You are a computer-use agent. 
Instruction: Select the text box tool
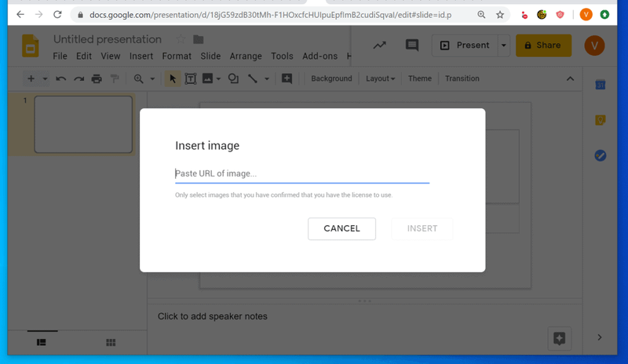[191, 78]
